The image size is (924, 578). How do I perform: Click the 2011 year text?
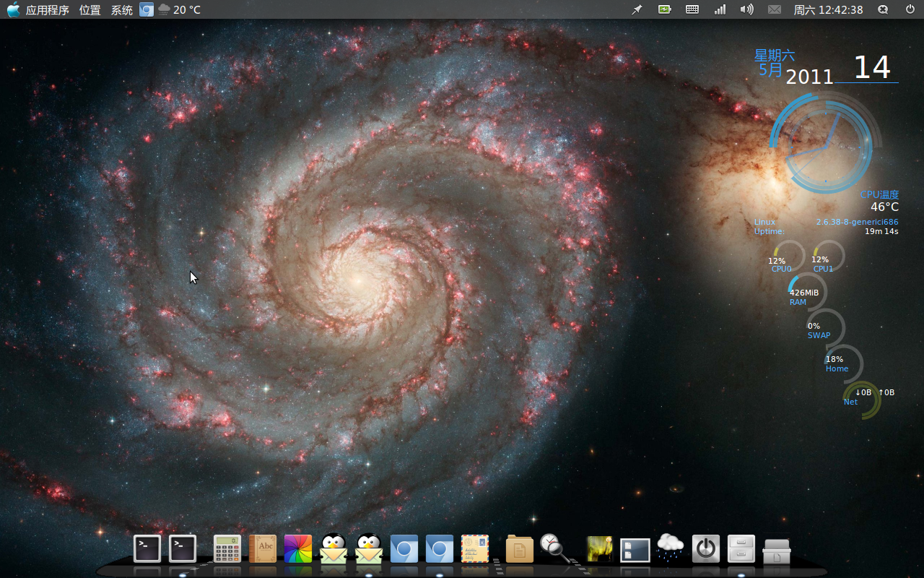[809, 77]
